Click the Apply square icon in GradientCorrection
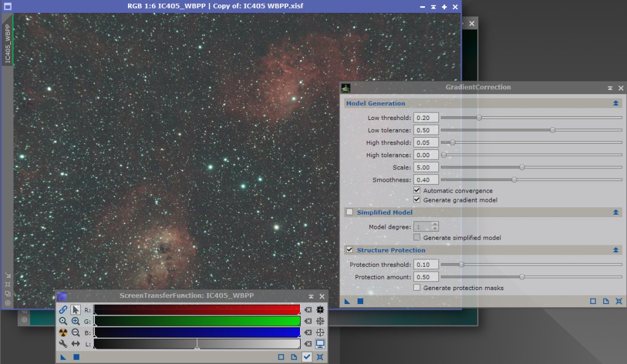 click(x=361, y=301)
